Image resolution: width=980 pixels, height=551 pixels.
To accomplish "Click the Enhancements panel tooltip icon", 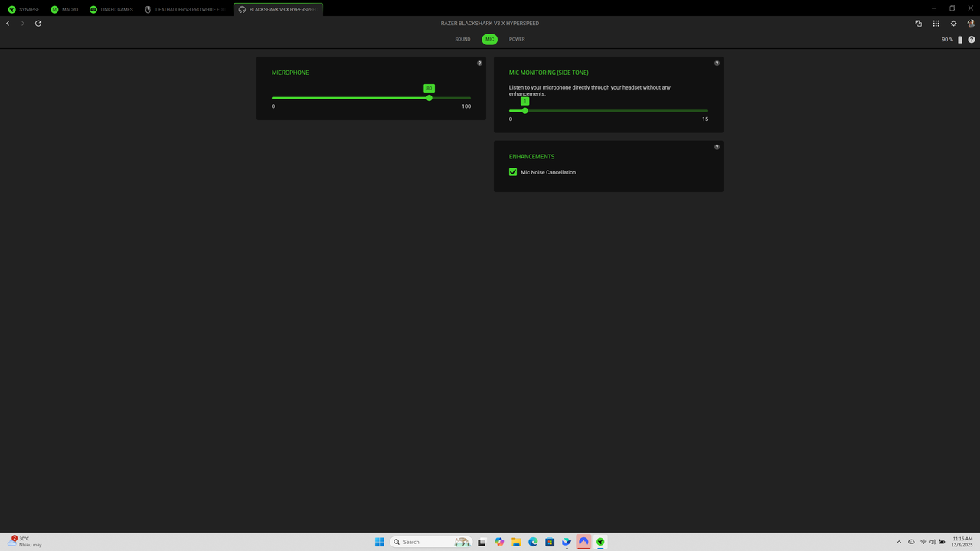I will pos(717,147).
